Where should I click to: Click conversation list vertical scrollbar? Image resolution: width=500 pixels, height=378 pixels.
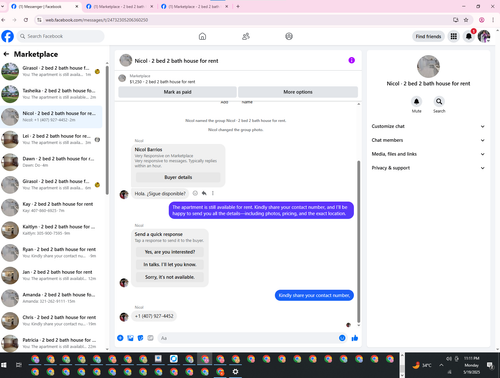pos(107,130)
